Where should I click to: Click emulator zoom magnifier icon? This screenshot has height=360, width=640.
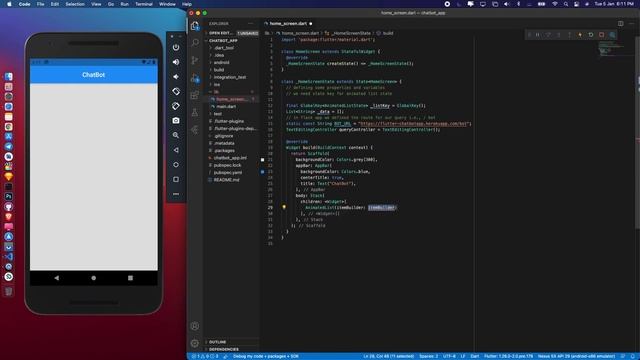click(176, 135)
